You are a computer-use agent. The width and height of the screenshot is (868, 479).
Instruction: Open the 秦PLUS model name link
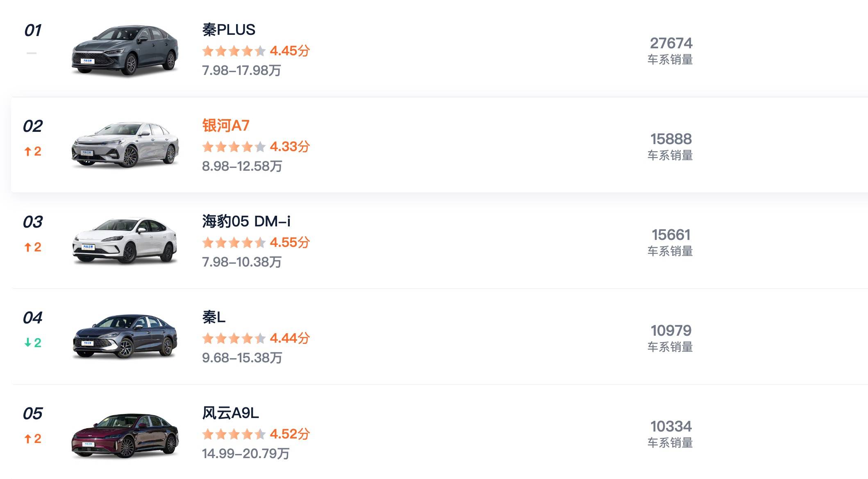[x=228, y=30]
